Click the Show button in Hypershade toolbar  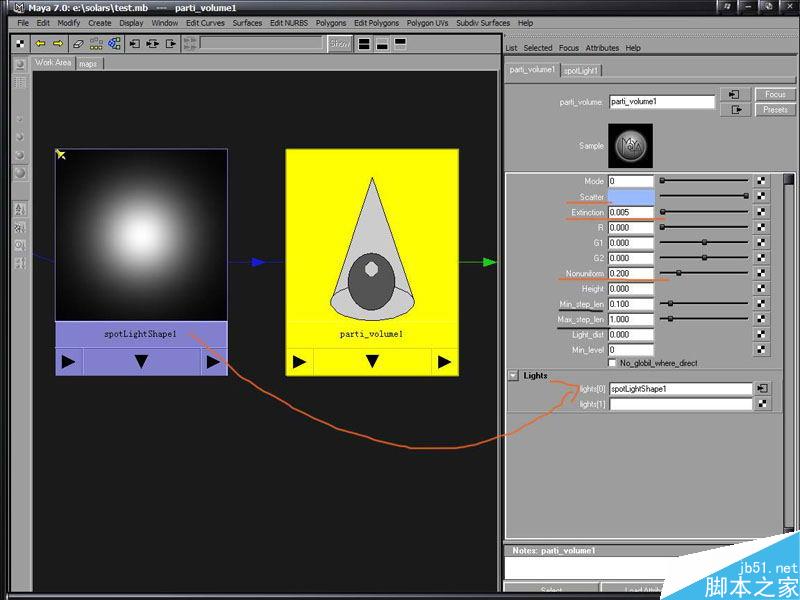(340, 44)
